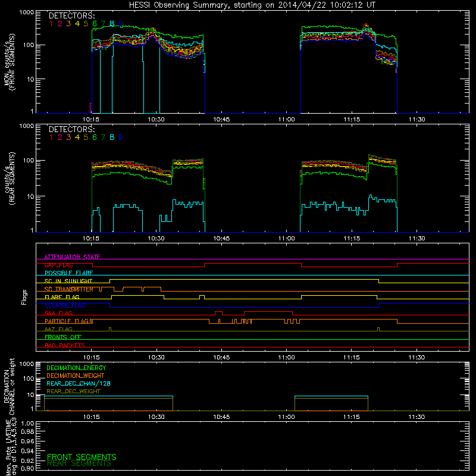The height and width of the screenshot is (476, 476).
Task: Click the FRONTS_OFF flag label
Action: (63, 337)
